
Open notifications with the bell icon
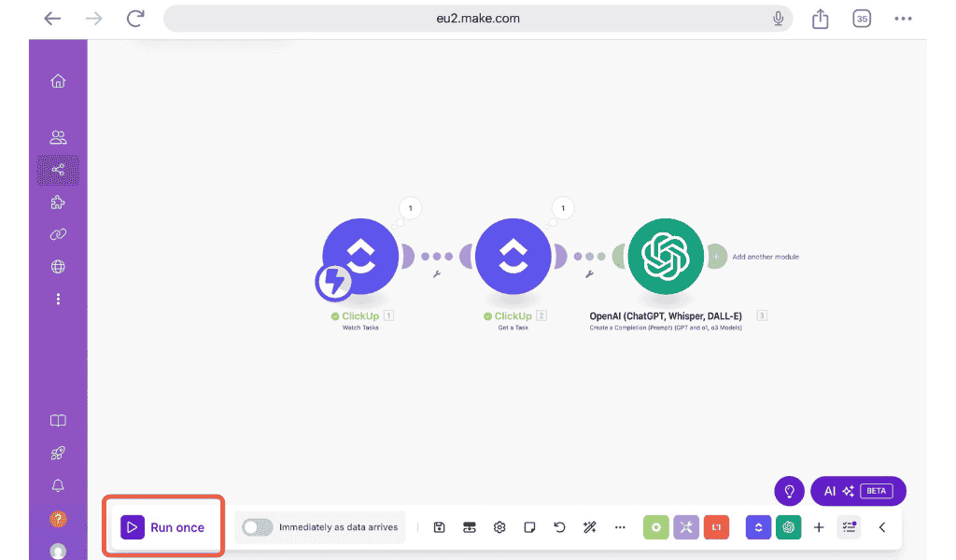tap(58, 485)
